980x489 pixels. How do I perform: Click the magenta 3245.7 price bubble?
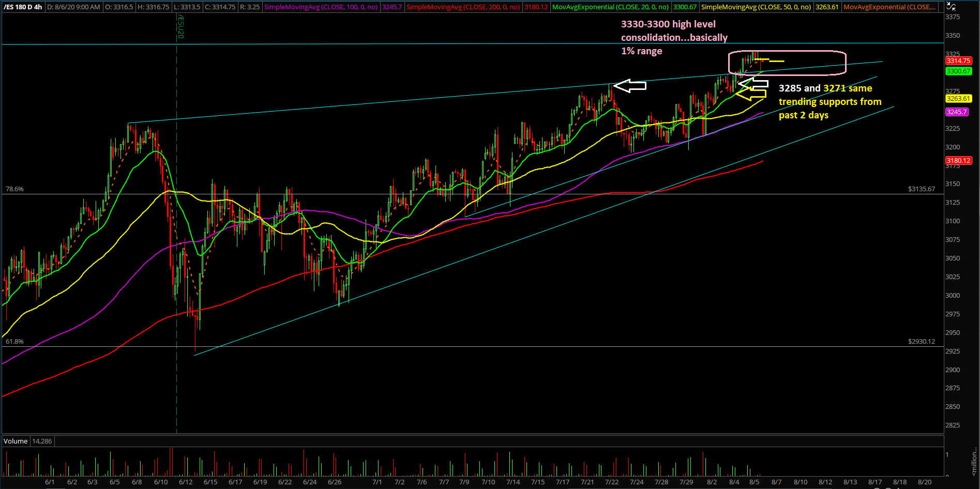click(x=957, y=112)
